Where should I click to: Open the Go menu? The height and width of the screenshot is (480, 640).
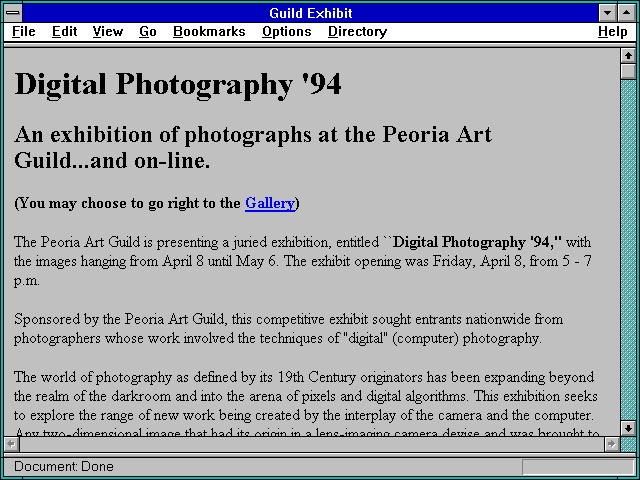147,32
